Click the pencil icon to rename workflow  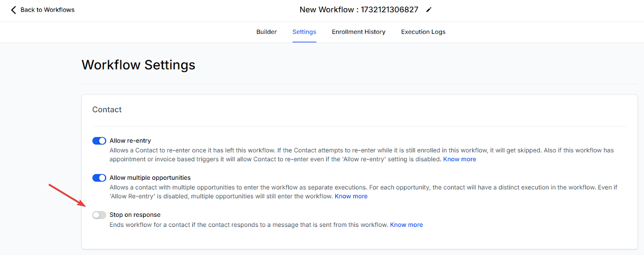click(x=429, y=10)
